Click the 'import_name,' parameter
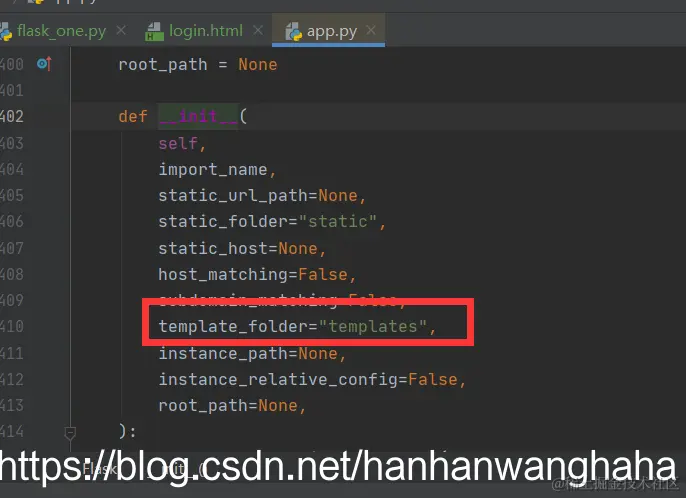 tap(217, 169)
